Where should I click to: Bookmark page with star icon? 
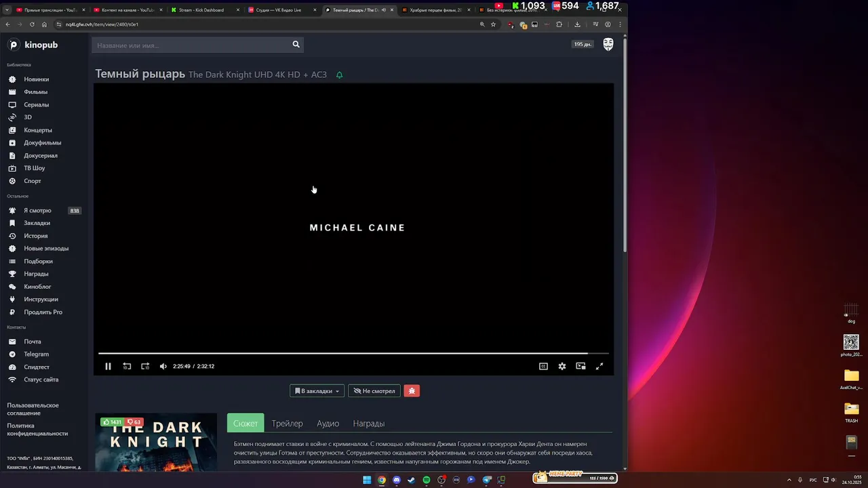493,24
